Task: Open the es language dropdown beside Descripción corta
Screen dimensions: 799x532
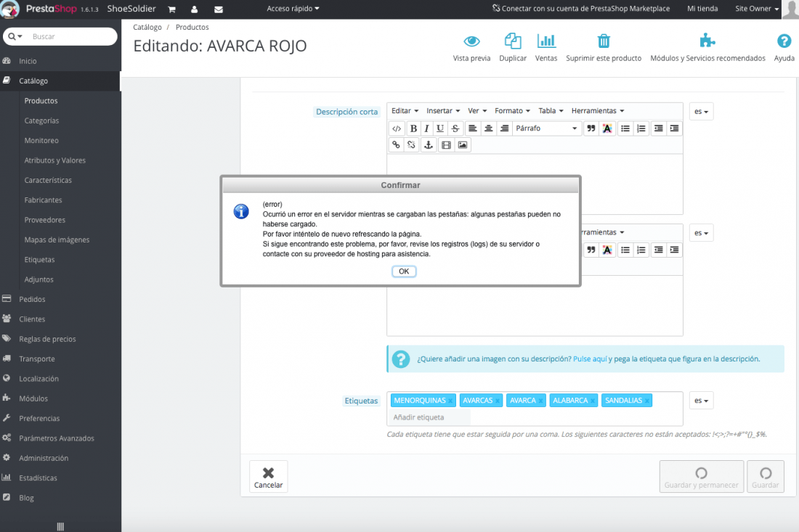Action: [701, 112]
